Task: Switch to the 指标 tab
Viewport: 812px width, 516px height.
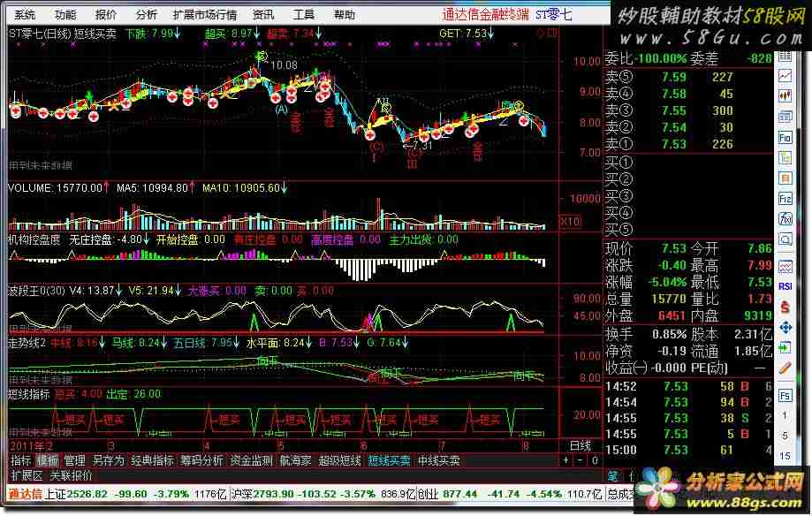Action: [x=21, y=460]
